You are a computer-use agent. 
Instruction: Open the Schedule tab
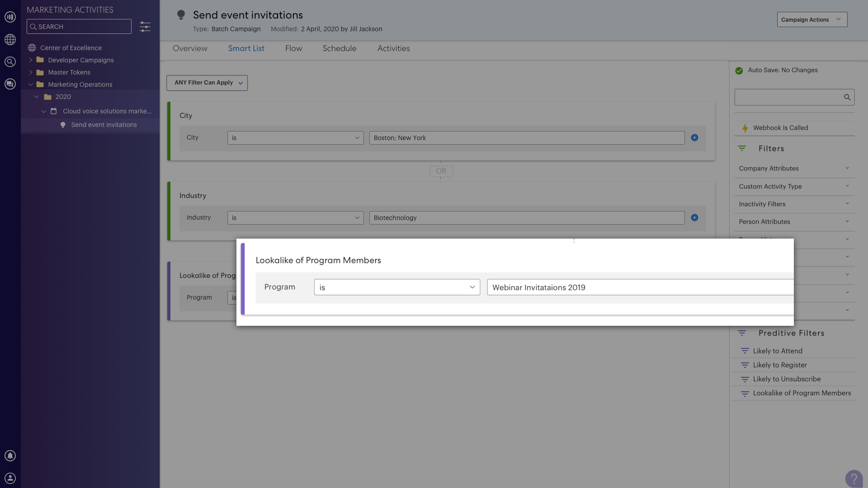tap(339, 48)
